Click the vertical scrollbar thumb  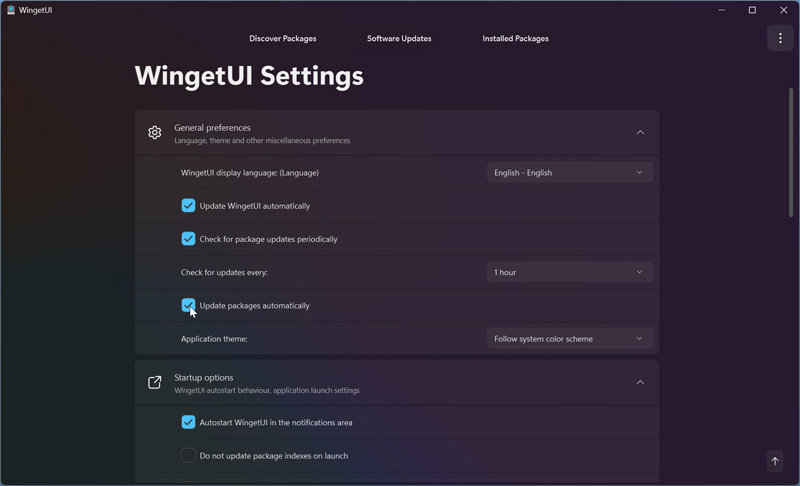[790, 150]
